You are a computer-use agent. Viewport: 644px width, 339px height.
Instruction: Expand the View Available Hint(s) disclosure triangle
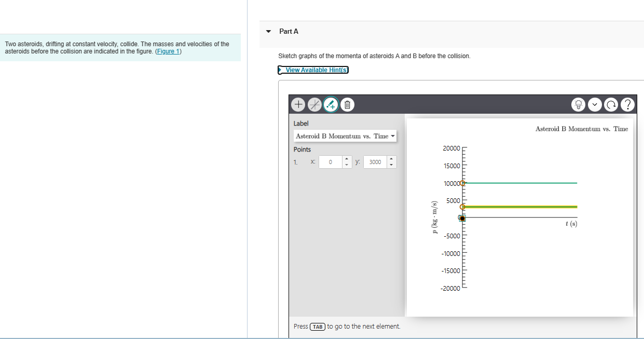tap(281, 70)
